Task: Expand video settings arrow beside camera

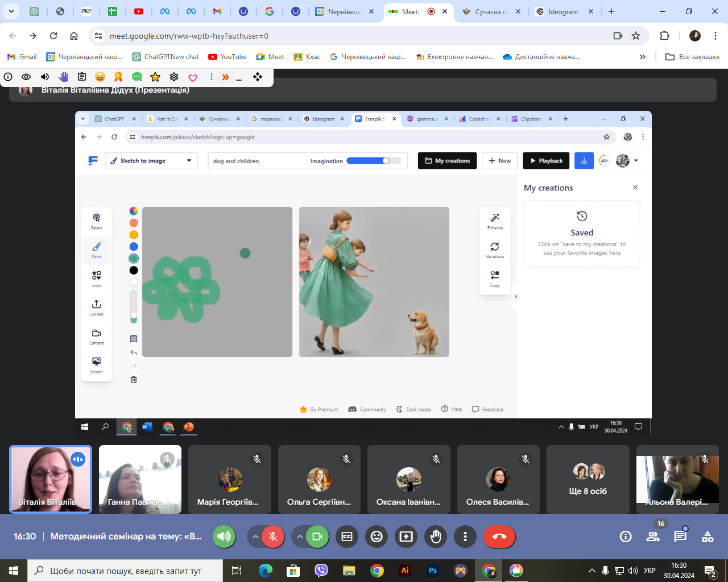Action: pos(300,537)
